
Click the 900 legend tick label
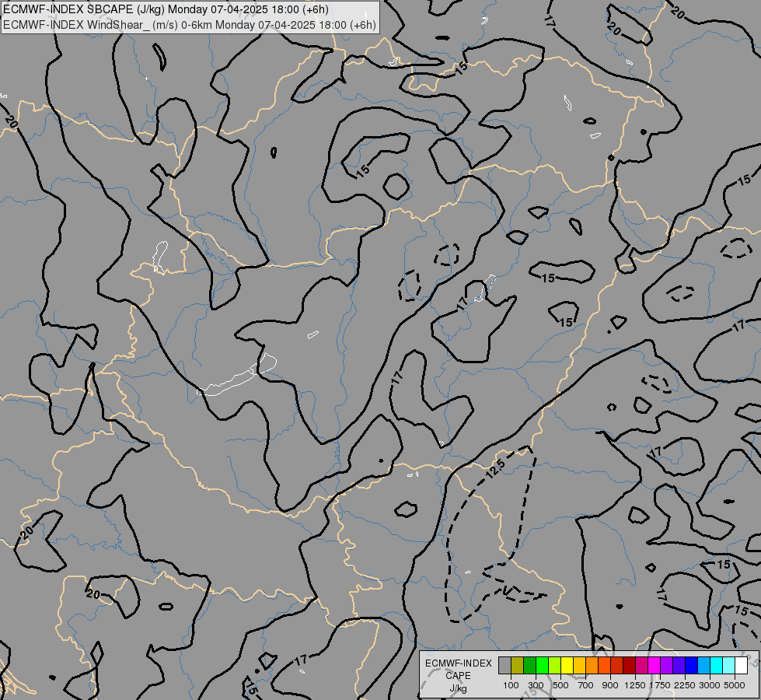click(x=610, y=685)
